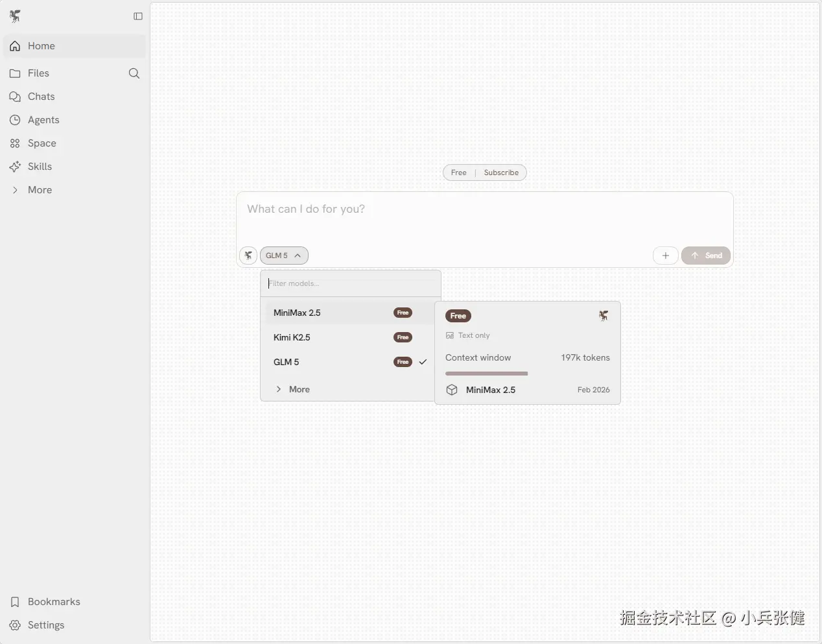
Task: Click the Agents clock icon
Action: pyautogui.click(x=15, y=120)
